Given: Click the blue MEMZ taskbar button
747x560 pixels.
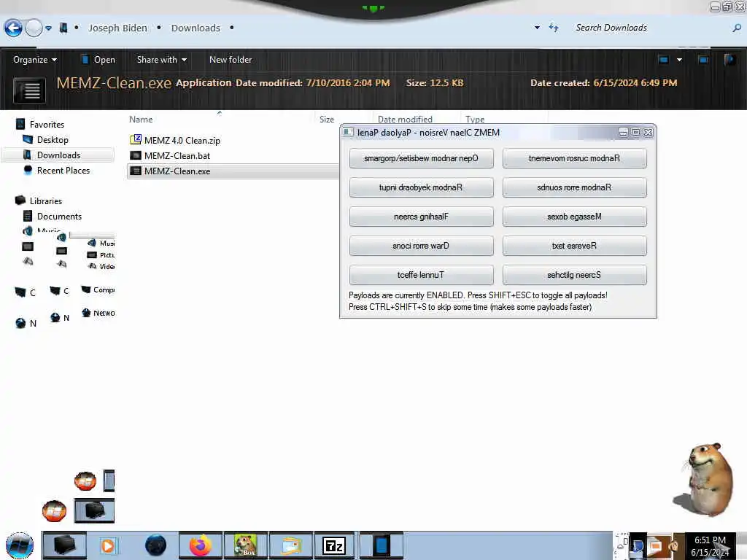Looking at the screenshot, I should coord(381,545).
